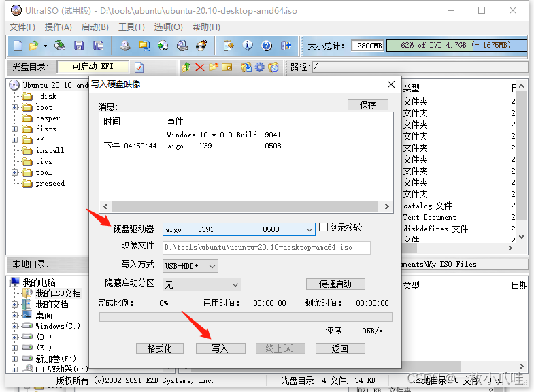Expand the boot folder tree node
The height and width of the screenshot is (392, 534).
click(14, 108)
